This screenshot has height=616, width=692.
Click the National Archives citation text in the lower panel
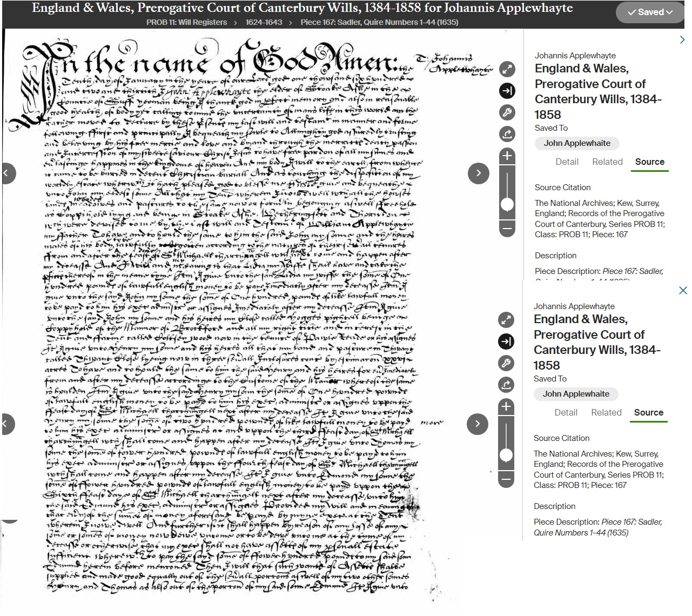[x=599, y=470]
